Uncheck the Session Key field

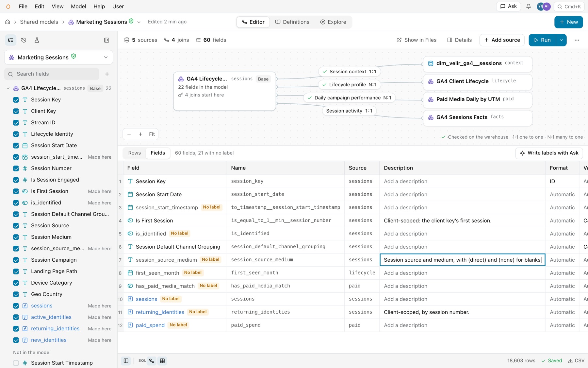[16, 100]
